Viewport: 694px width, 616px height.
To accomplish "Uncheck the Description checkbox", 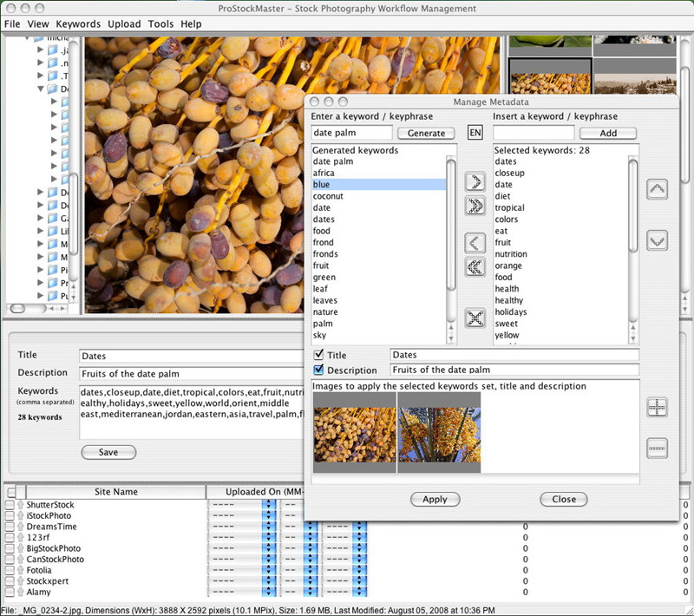I will coord(318,370).
